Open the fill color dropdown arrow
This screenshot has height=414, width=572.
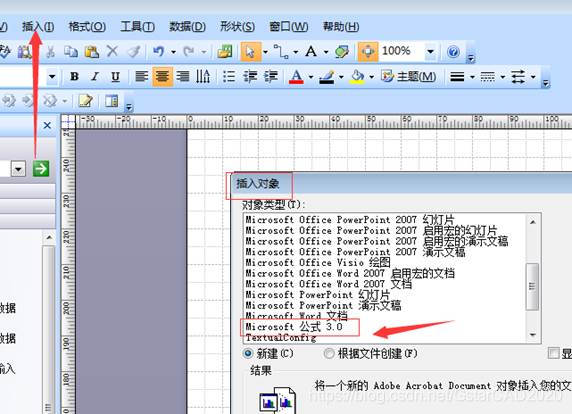point(371,77)
